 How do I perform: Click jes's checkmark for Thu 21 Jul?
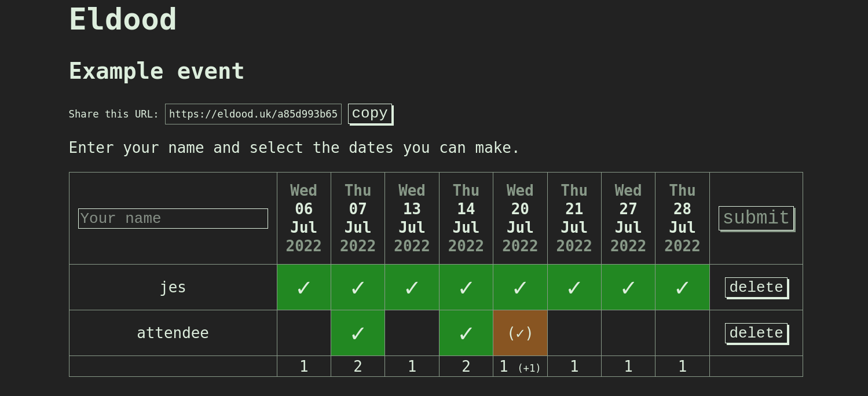click(574, 287)
